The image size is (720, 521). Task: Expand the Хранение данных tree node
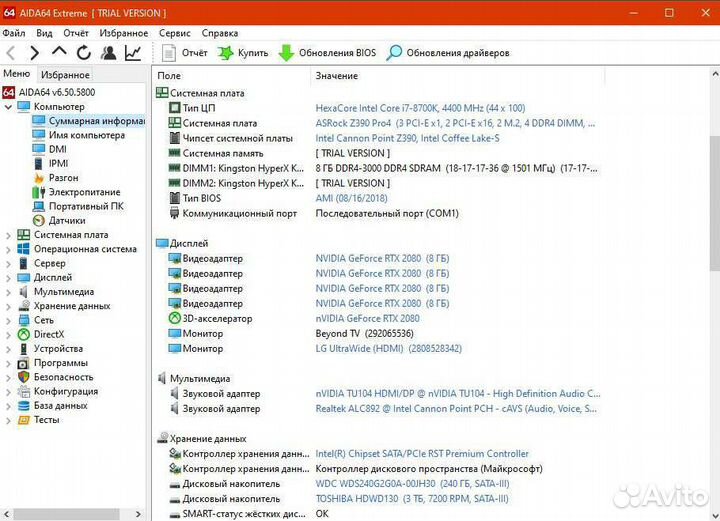coord(8,307)
